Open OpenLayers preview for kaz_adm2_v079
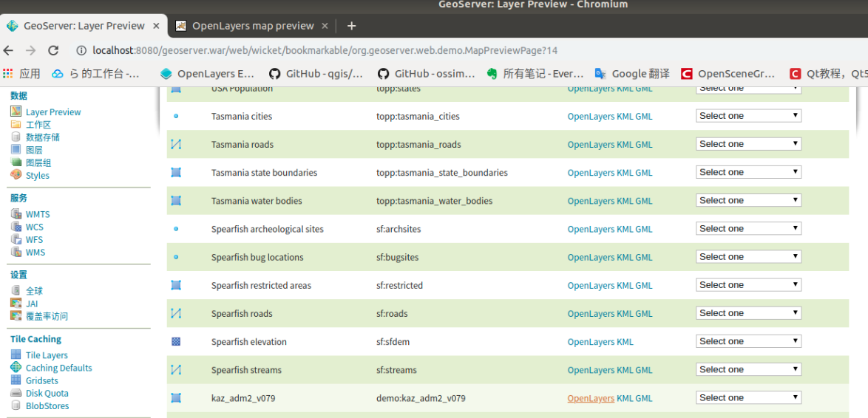 (591, 398)
